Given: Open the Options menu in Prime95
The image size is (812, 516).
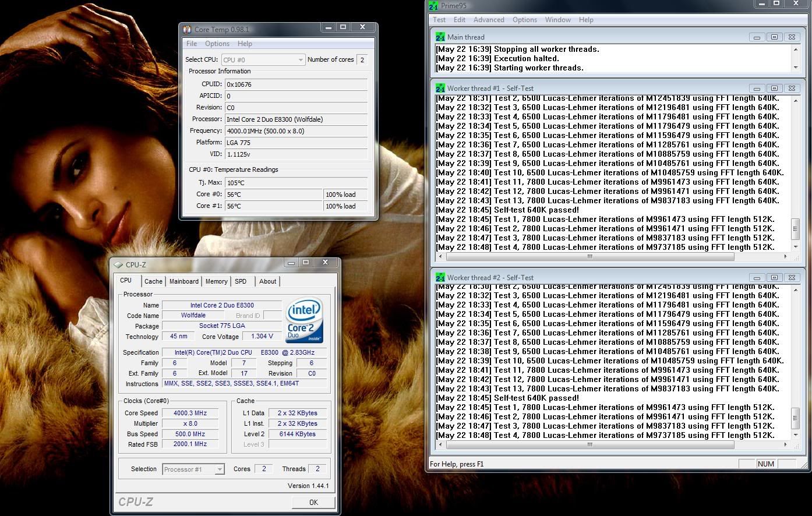Looking at the screenshot, I should (x=525, y=20).
